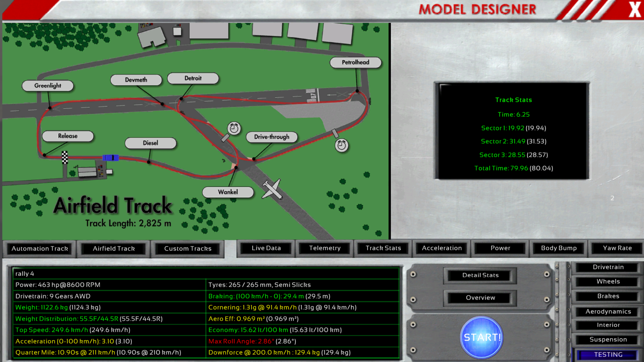This screenshot has height=362, width=644.
Task: Click the white airplane icon on runway
Action: click(272, 189)
